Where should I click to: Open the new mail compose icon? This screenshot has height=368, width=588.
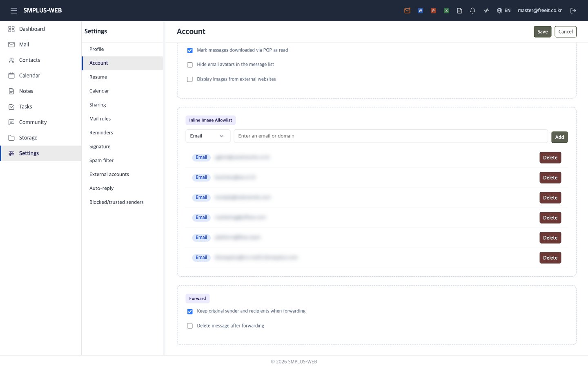407,11
